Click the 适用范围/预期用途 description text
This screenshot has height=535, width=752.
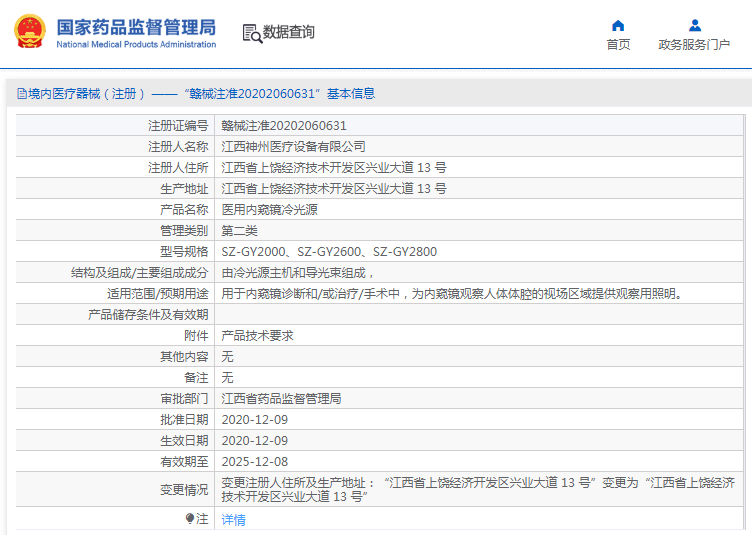point(452,294)
